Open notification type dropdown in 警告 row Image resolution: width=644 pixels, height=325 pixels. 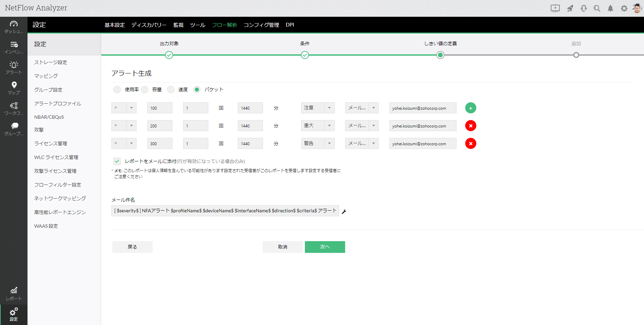click(x=362, y=144)
